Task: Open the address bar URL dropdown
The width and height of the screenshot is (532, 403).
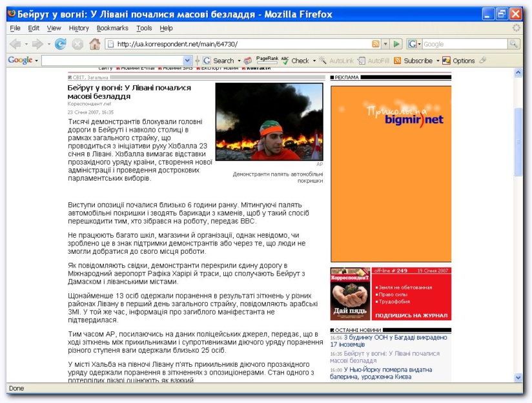Action: [385, 44]
